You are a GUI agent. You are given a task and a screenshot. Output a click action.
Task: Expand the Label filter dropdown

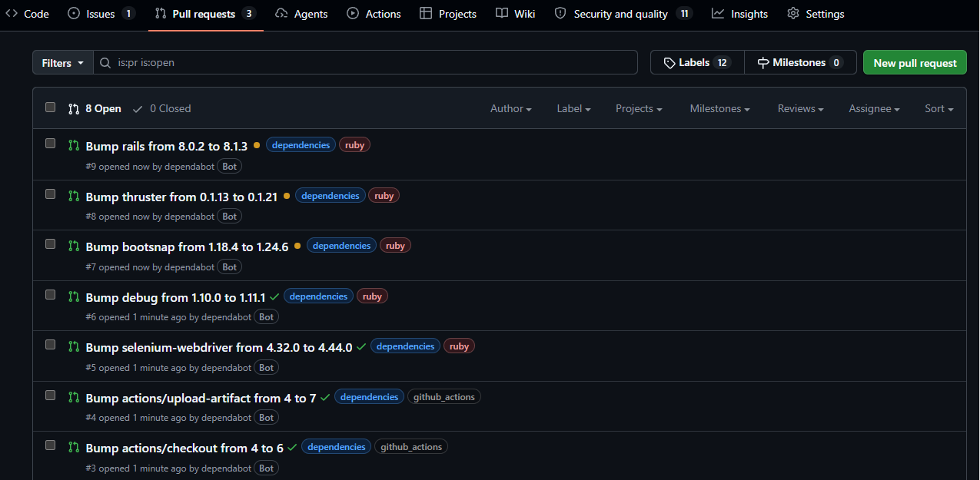(x=573, y=108)
